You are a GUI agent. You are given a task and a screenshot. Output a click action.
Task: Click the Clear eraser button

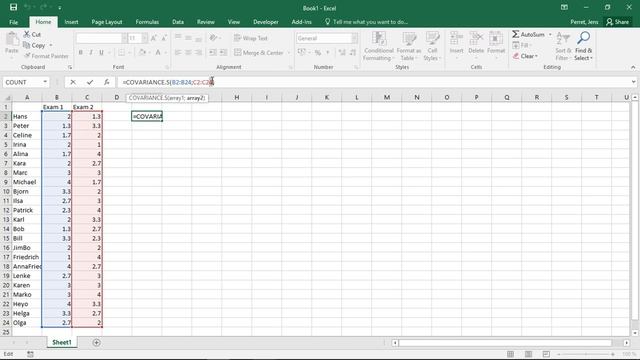pyautogui.click(x=525, y=56)
